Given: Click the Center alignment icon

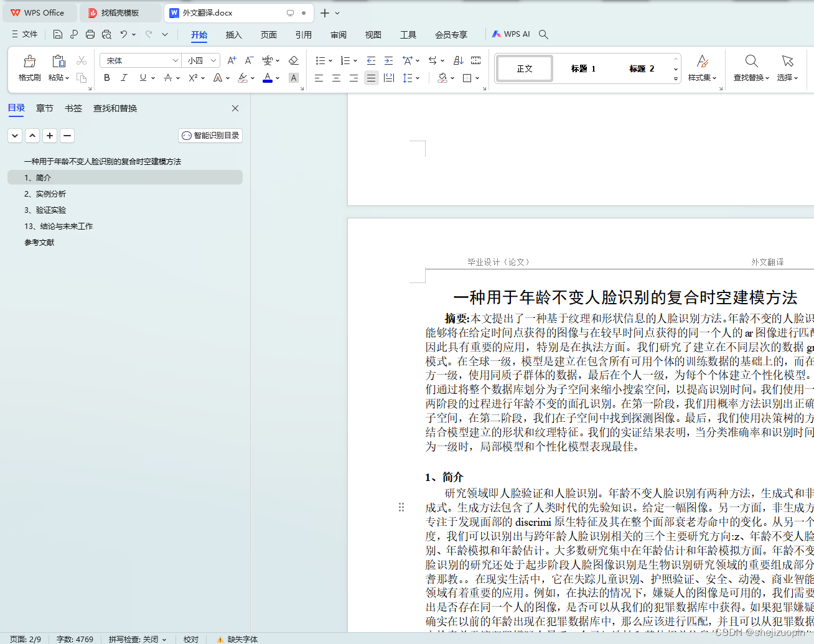Looking at the screenshot, I should tap(336, 78).
